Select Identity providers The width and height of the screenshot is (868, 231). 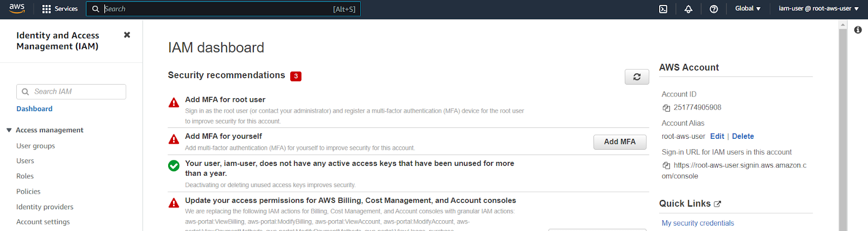click(44, 207)
